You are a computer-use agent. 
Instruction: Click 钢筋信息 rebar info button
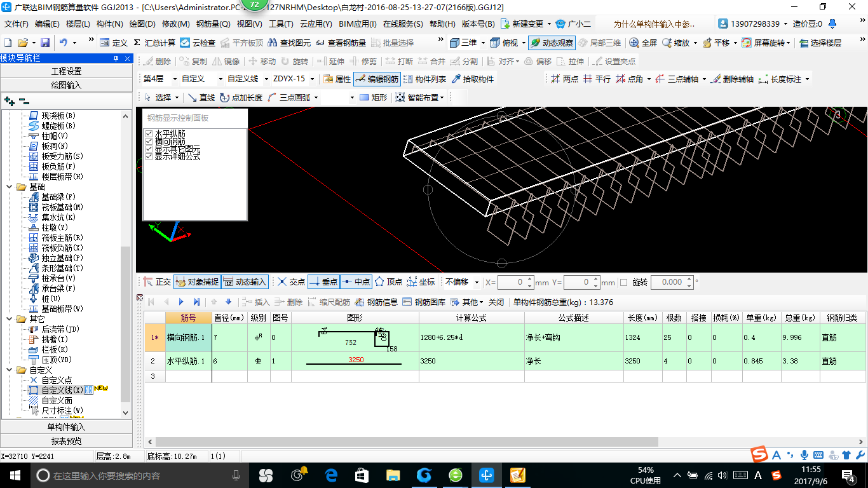(376, 302)
